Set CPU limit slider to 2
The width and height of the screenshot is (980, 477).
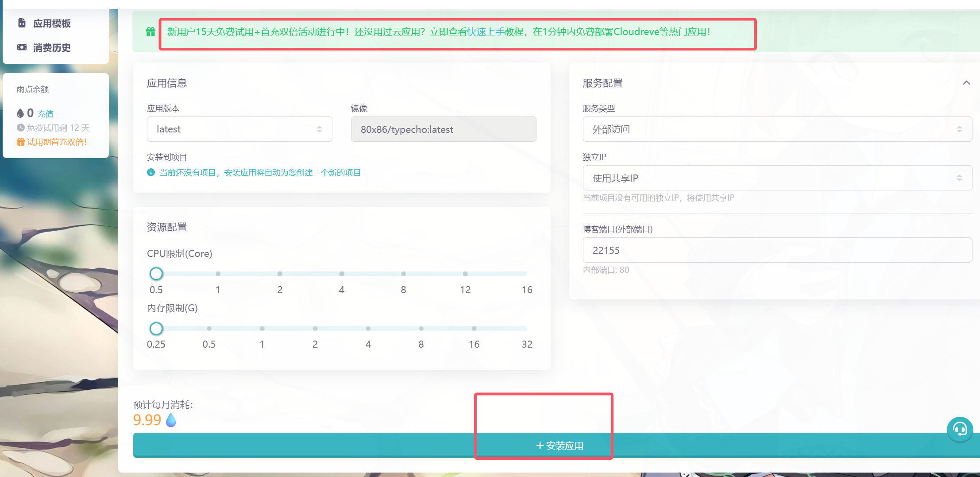click(280, 274)
